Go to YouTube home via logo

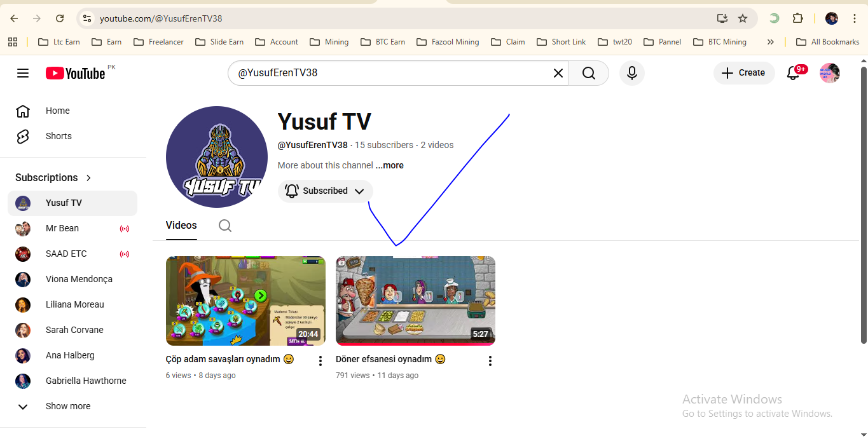click(x=76, y=73)
